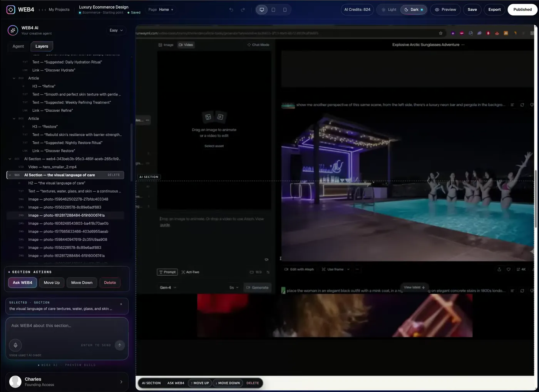Click MOVE DOWN in the floating canvas toolbar
This screenshot has height=392, width=539.
click(x=228, y=383)
